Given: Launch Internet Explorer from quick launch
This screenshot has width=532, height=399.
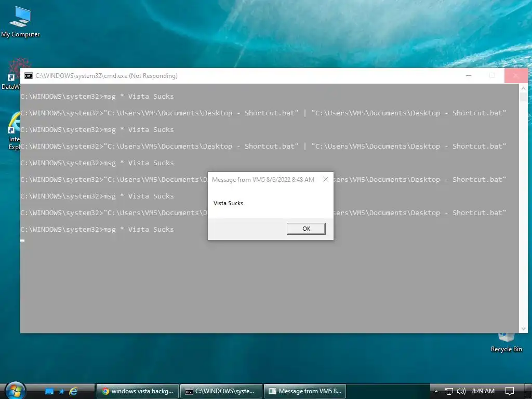Looking at the screenshot, I should point(73,391).
